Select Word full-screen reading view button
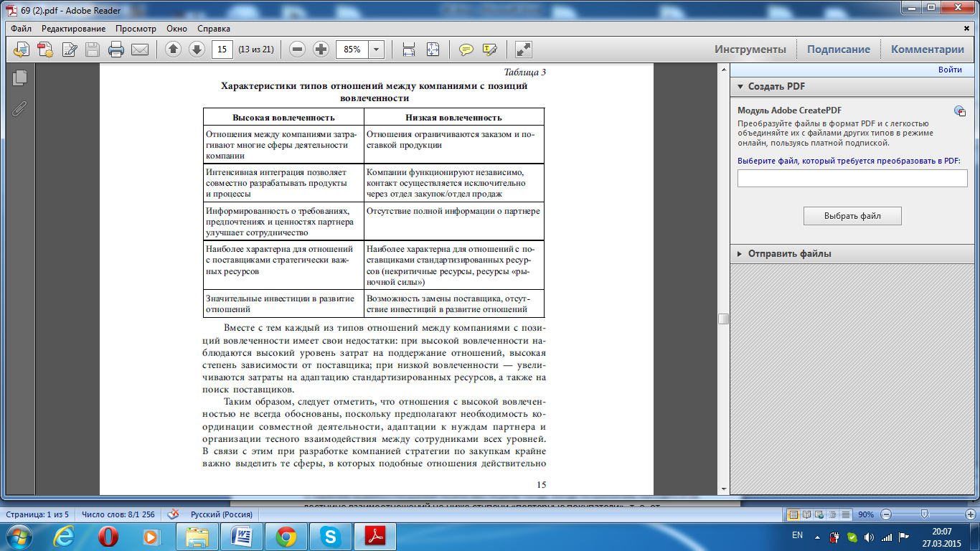Viewport: 980px width, 551px height. (x=806, y=514)
